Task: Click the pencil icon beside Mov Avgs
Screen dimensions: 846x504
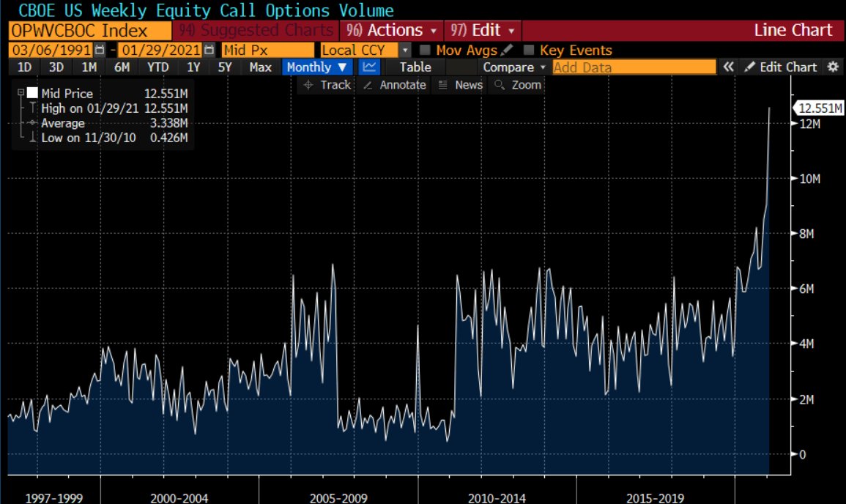Action: pos(508,51)
